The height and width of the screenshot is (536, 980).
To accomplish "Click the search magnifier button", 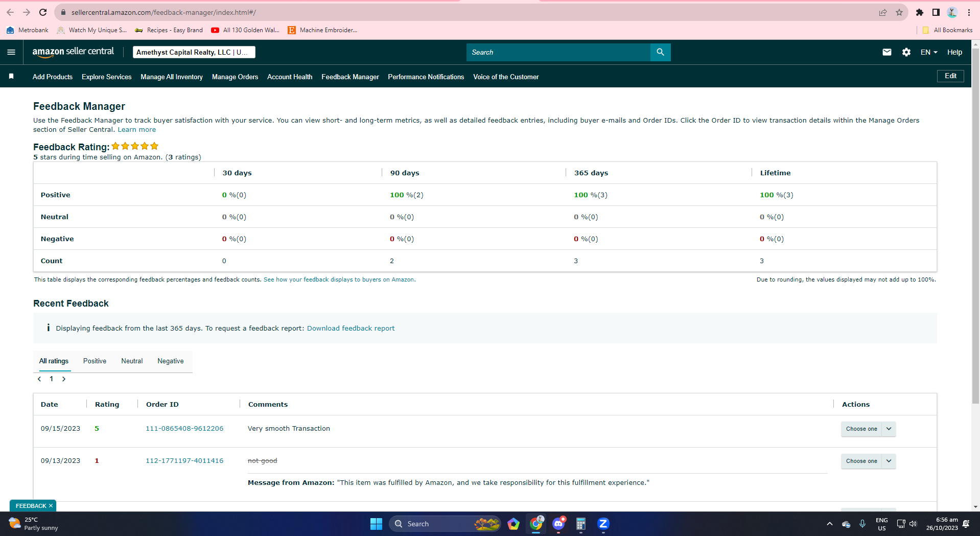I will [x=660, y=52].
